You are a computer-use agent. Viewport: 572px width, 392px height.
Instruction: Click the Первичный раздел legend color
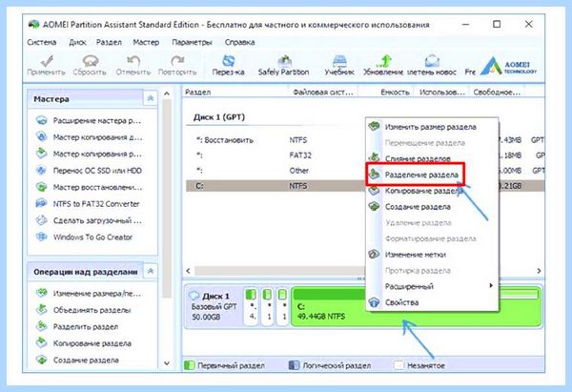[190, 365]
